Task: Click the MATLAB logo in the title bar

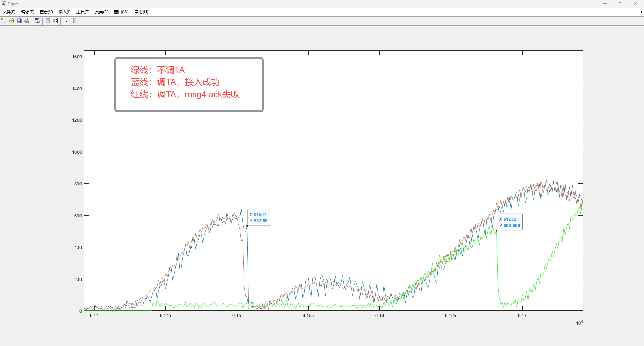Action: 3,4
